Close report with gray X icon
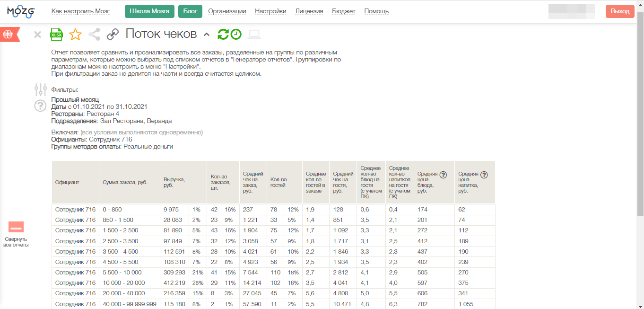Image resolution: width=644 pixels, height=309 pixels. point(38,35)
